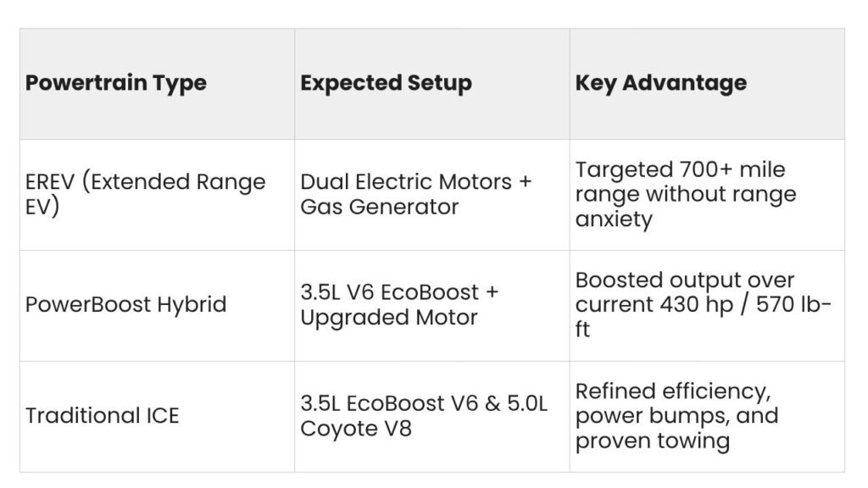
Task: Click the word Advantage in the header
Action: (x=684, y=84)
